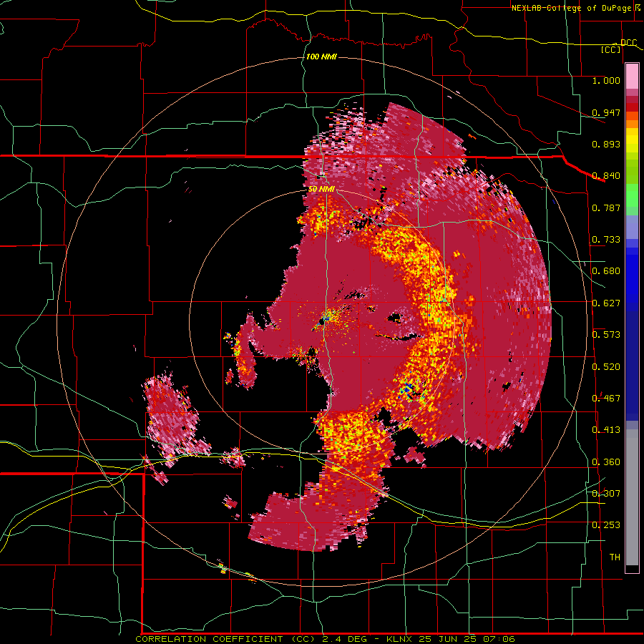
Task: Click the 0.360 scale value
Action: click(x=606, y=462)
